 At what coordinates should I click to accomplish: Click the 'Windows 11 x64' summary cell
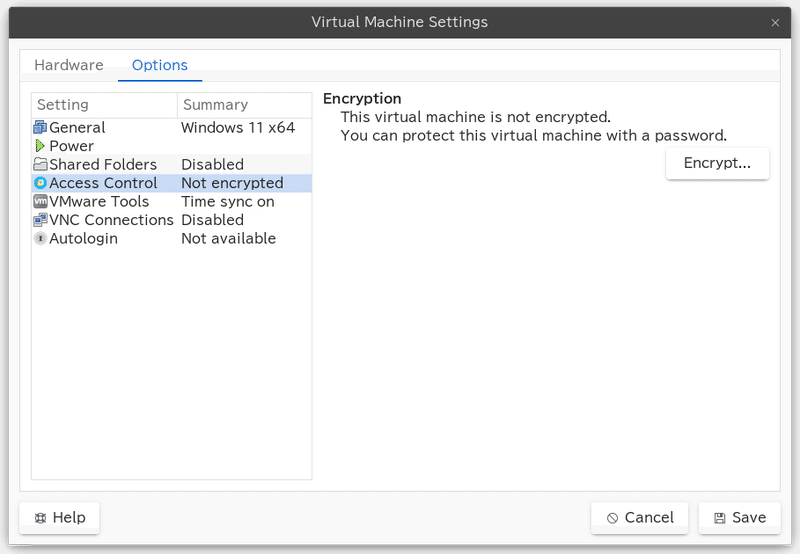tap(238, 127)
